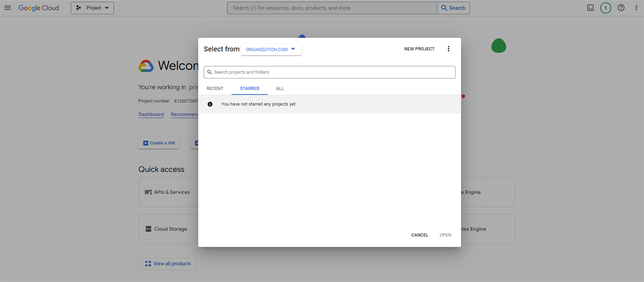Open the hamburger navigation menu
The width and height of the screenshot is (644, 282).
pyautogui.click(x=7, y=8)
